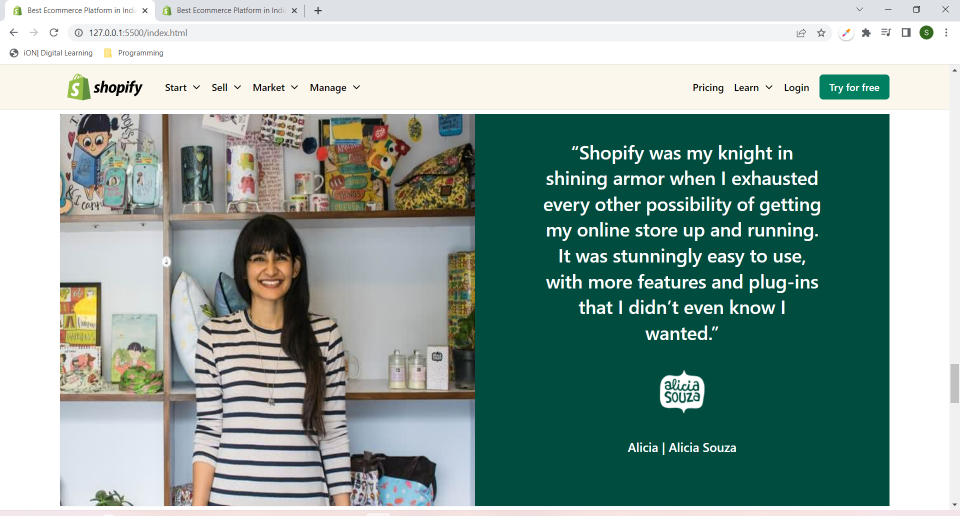Click the colorful extension icon in toolbar
Screen dimensions: 960x516
point(846,33)
